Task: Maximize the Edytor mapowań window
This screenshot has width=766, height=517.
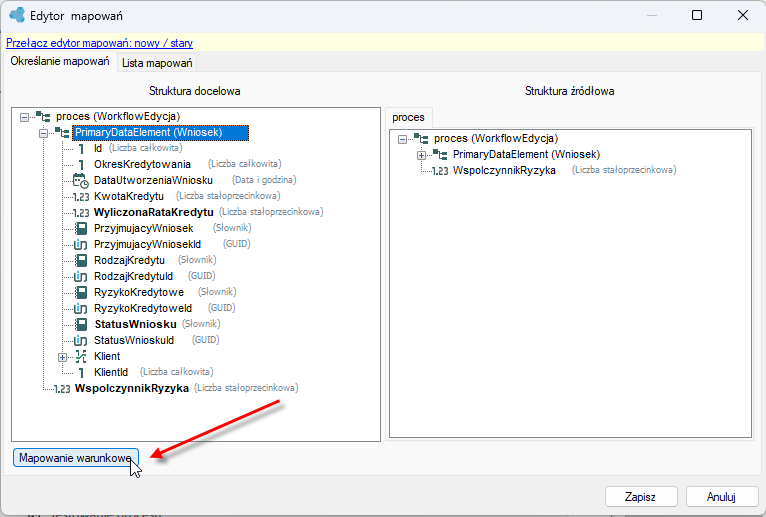Action: (x=697, y=15)
